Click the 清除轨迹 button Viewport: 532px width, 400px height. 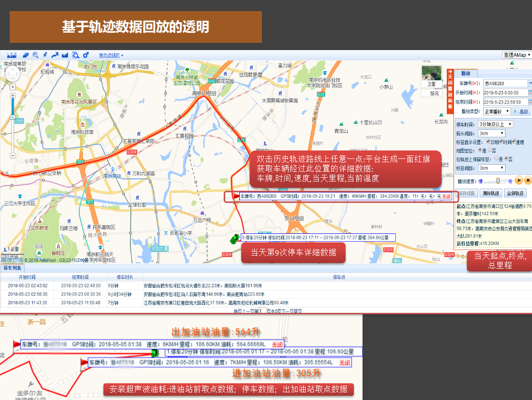pos(491,193)
